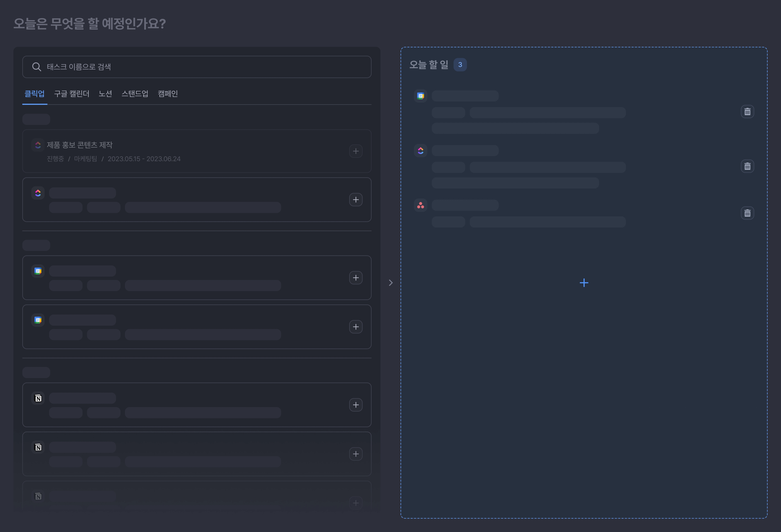781x532 pixels.
Task: Click the count badge 3 next to 오늘 할 일
Action: point(460,65)
